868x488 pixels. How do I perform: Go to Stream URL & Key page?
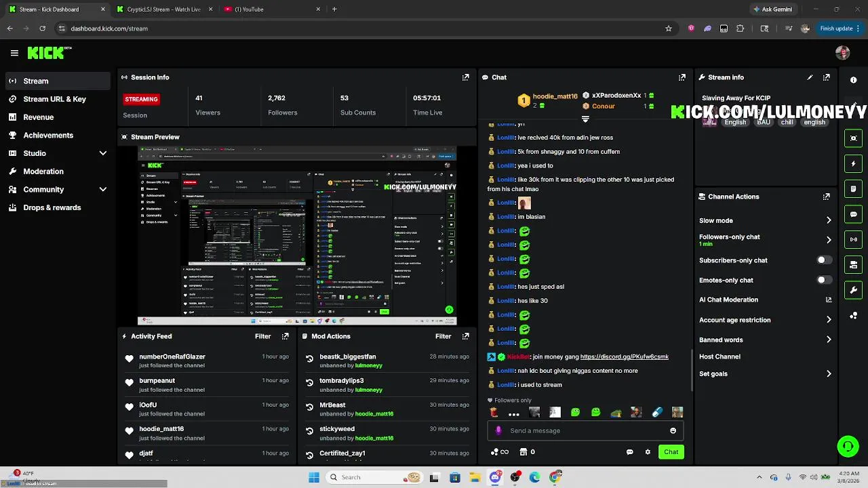[x=58, y=99]
